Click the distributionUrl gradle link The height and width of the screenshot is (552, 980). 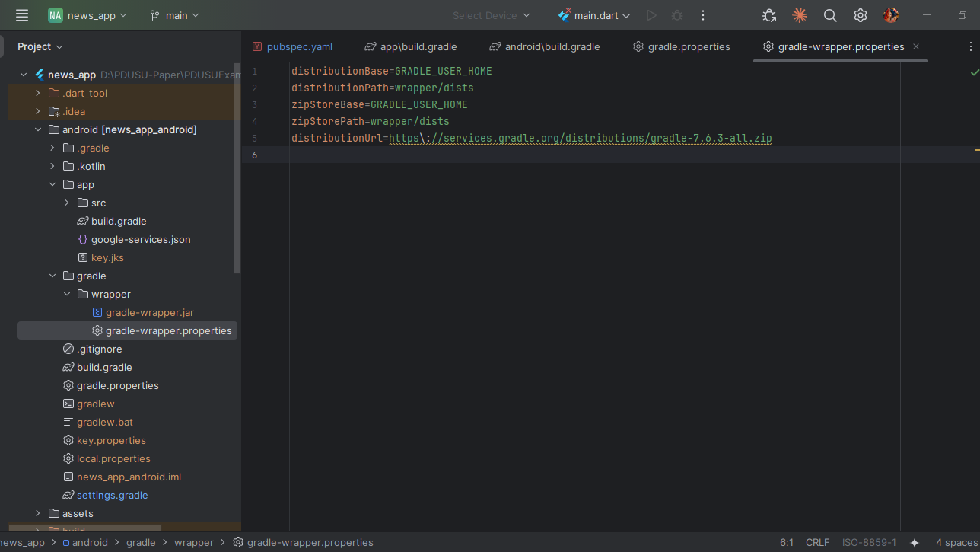pyautogui.click(x=581, y=138)
